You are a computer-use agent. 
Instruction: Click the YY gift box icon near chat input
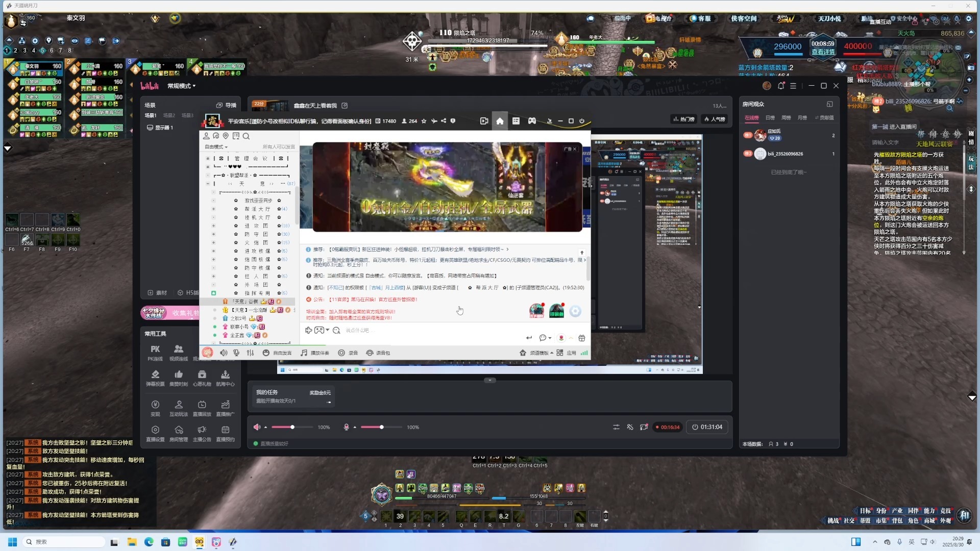point(581,338)
